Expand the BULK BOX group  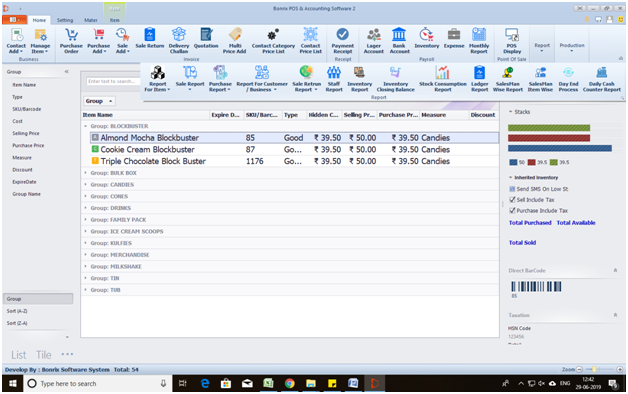[x=85, y=173]
